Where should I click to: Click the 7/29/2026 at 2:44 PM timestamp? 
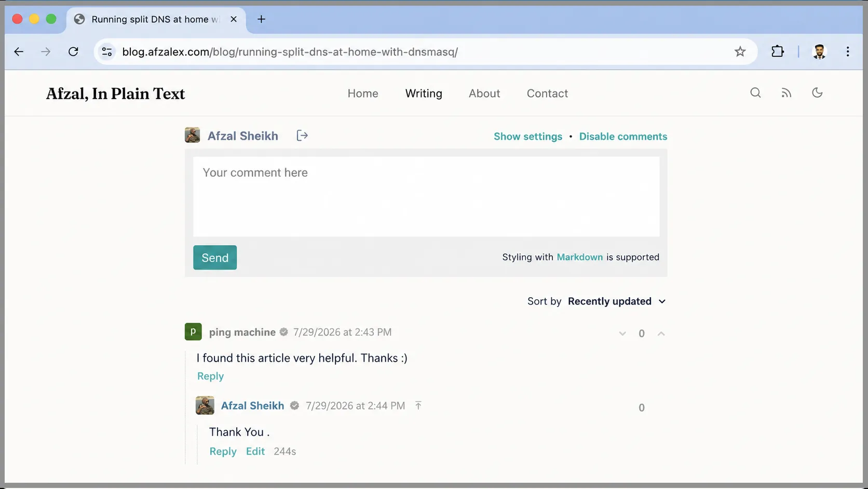tap(355, 406)
